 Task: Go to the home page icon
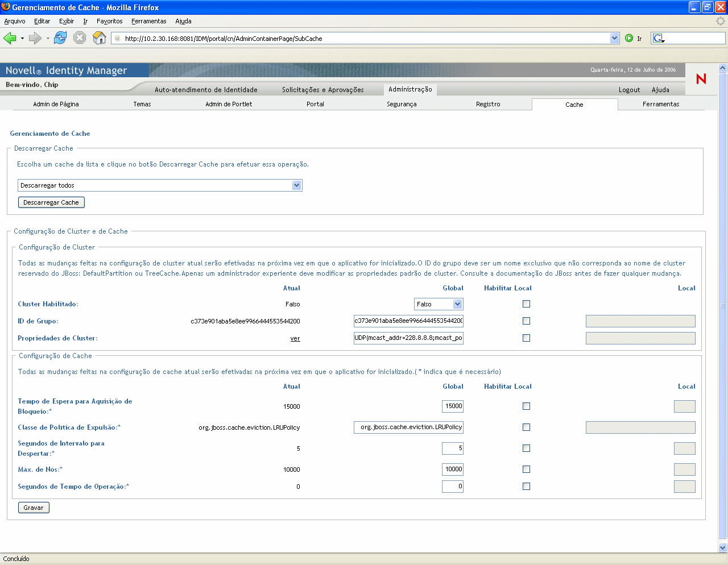(99, 38)
